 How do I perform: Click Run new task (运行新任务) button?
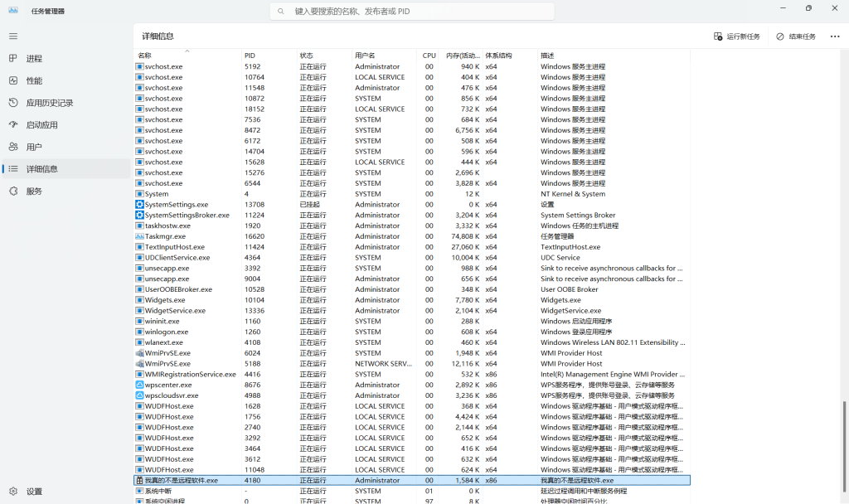click(736, 36)
